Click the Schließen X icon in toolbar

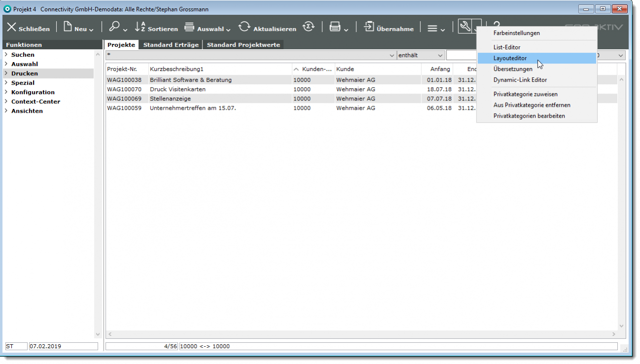[11, 27]
